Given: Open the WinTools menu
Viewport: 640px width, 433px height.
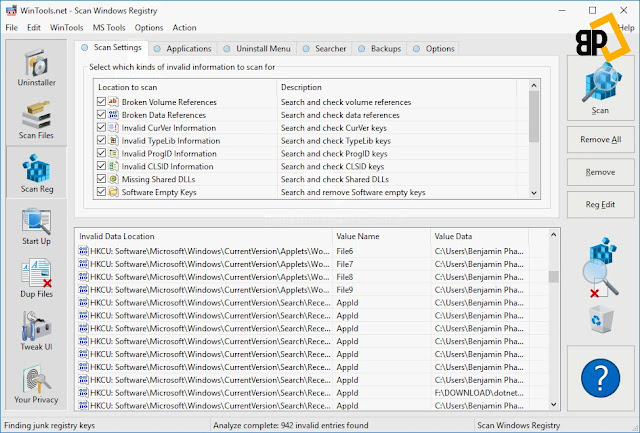Looking at the screenshot, I should coord(67,28).
